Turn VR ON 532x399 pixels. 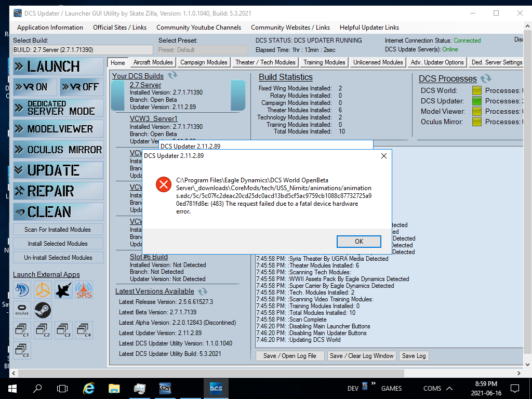coord(35,87)
